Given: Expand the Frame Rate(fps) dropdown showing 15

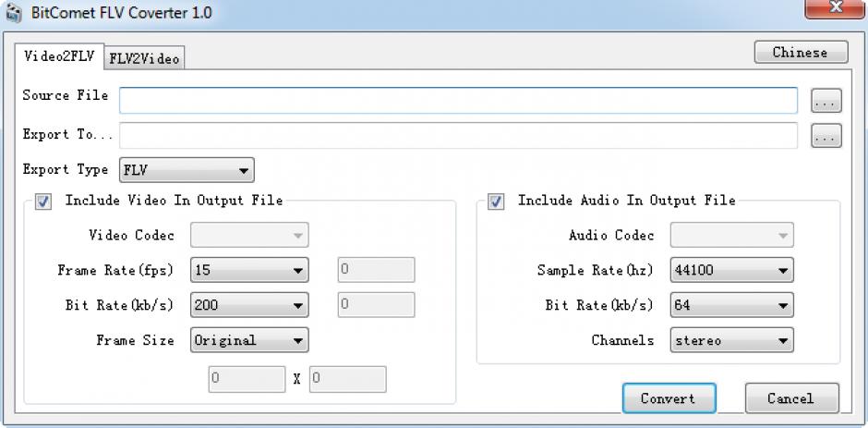Looking at the screenshot, I should (x=249, y=270).
